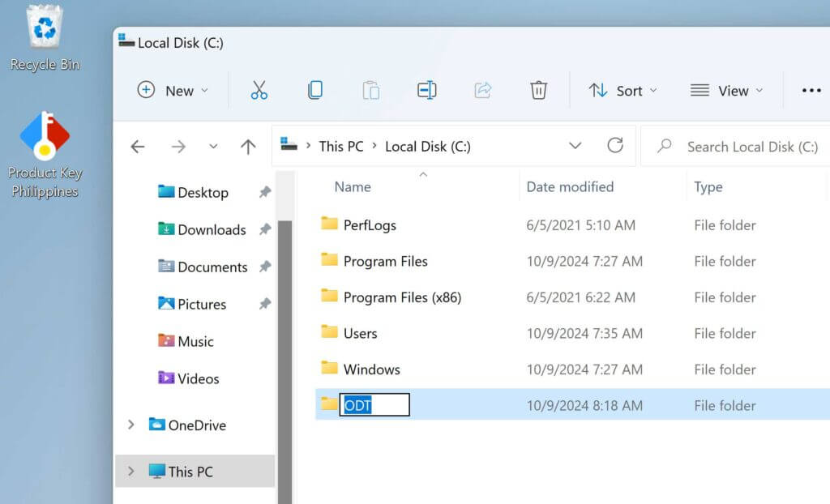
Task: Expand the This PC tree node
Action: [131, 472]
